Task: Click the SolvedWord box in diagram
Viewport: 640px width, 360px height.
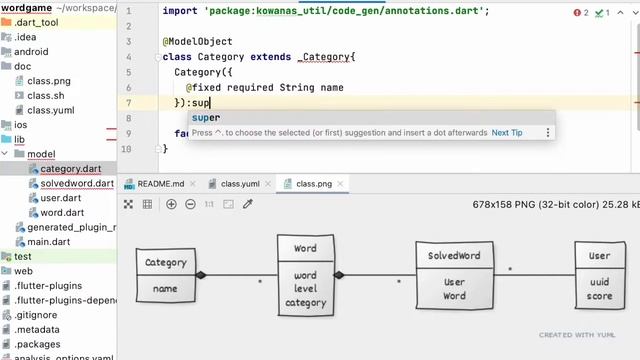Action: [x=454, y=275]
